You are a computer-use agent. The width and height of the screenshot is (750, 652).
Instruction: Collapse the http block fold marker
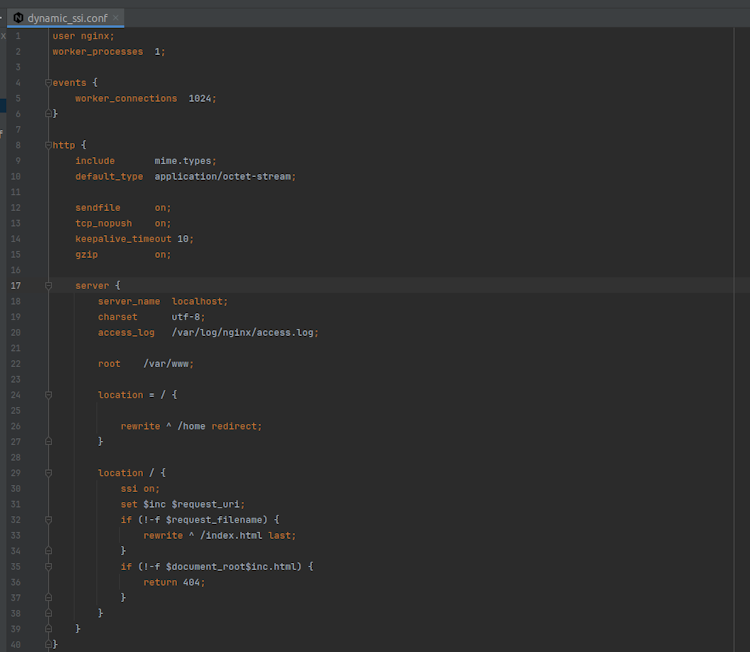point(48,145)
